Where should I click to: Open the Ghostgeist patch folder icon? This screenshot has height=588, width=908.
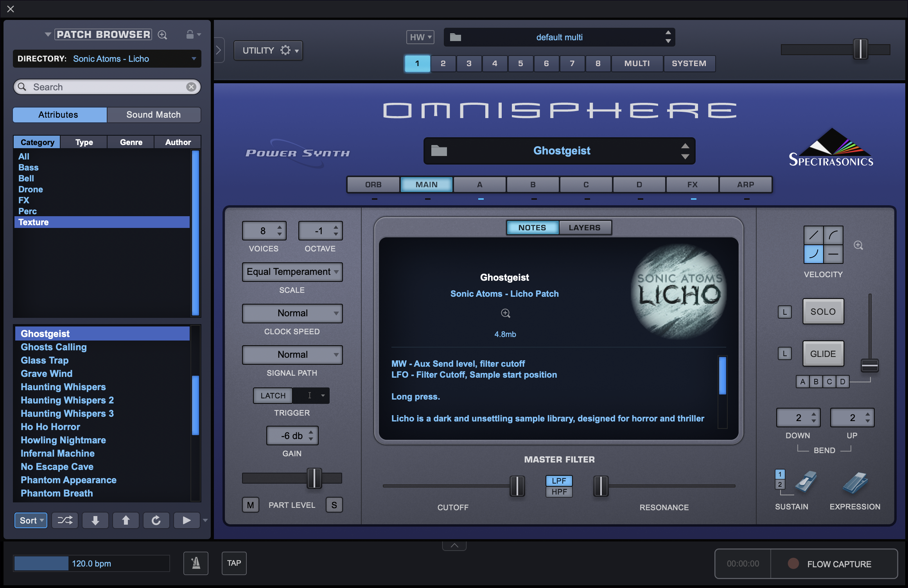coord(439,151)
